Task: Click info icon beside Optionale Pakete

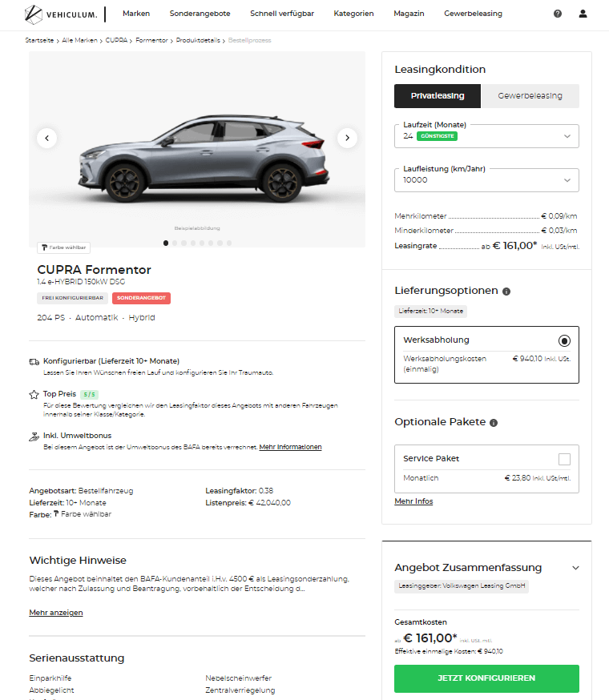Action: [x=494, y=423]
